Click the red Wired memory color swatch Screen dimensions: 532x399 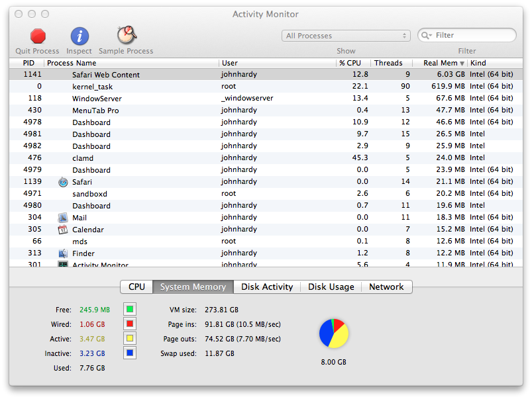[130, 324]
